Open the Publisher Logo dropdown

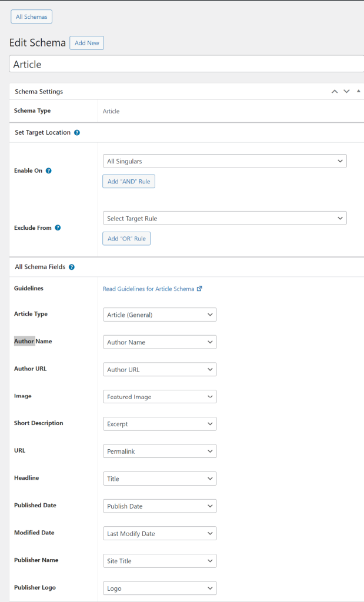point(159,588)
